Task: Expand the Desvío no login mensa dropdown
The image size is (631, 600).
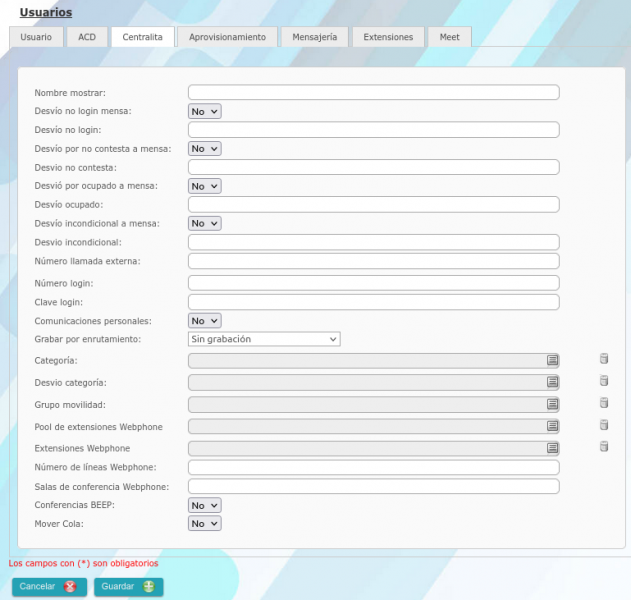Action: point(204,111)
